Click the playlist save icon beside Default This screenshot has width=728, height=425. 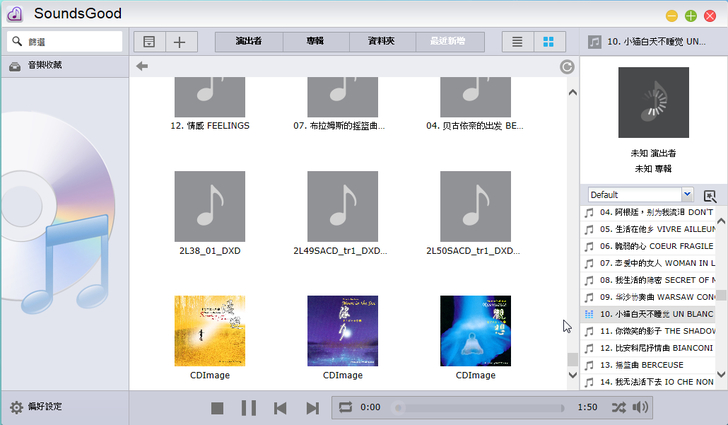710,196
